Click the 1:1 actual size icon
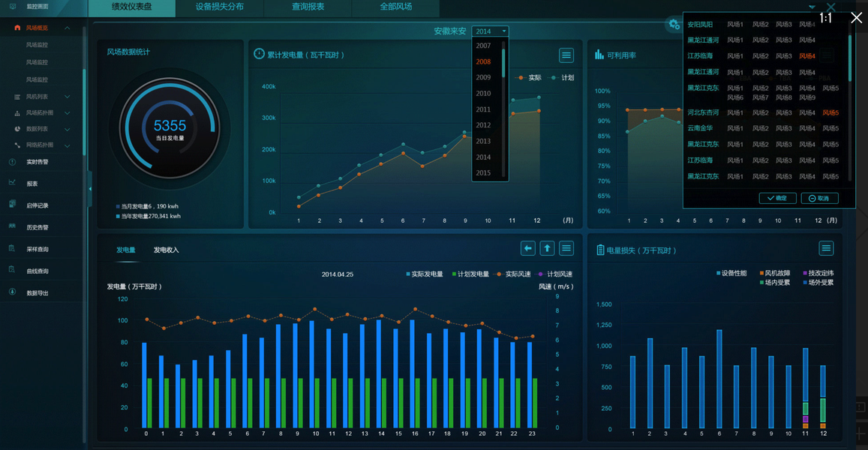 (825, 18)
